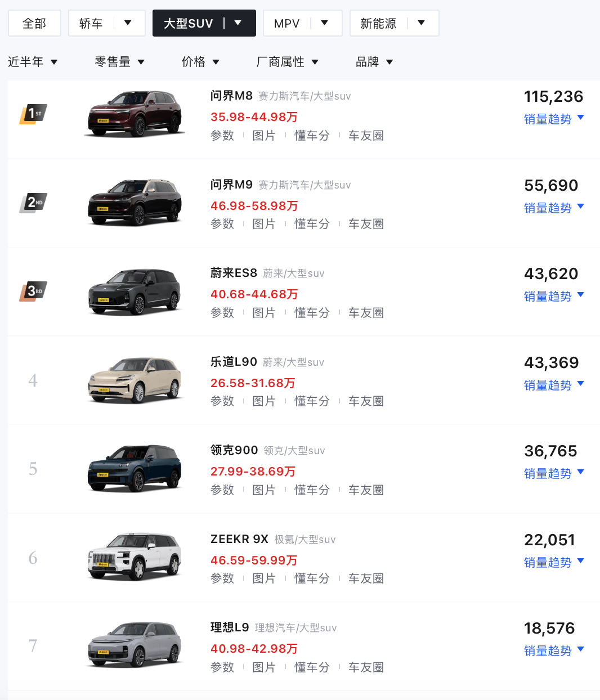The height and width of the screenshot is (700, 600).
Task: Open 车友圈 for ZEEKR 9X
Action: click(366, 578)
